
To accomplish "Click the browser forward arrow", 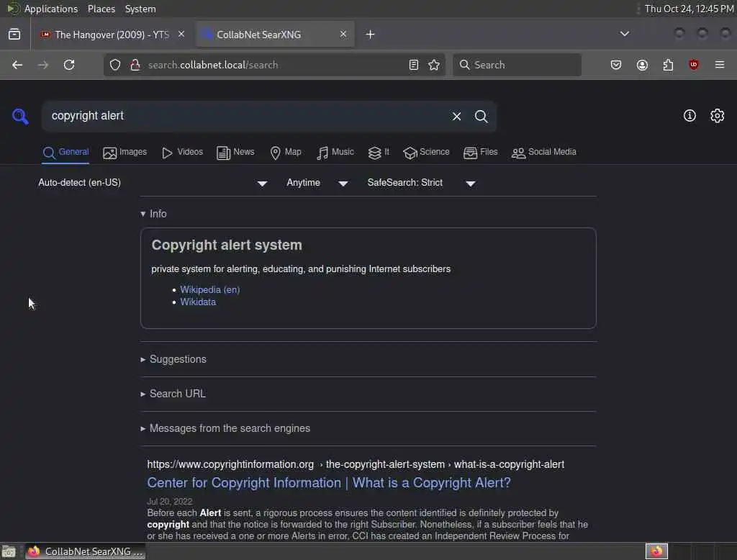I will [42, 65].
